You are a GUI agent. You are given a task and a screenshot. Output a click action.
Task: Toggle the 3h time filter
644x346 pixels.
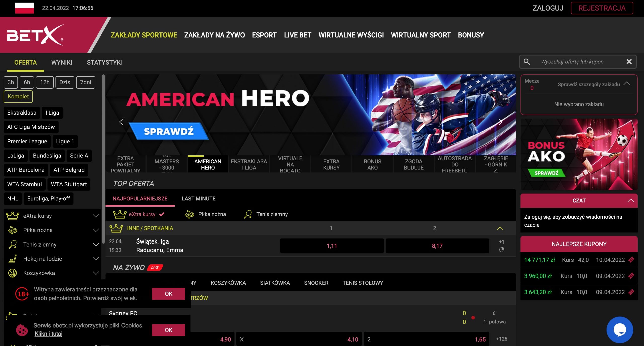[11, 82]
